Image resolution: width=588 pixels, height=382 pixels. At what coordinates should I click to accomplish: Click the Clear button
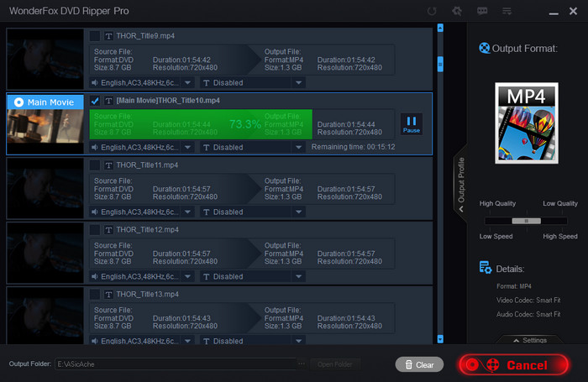coord(419,364)
